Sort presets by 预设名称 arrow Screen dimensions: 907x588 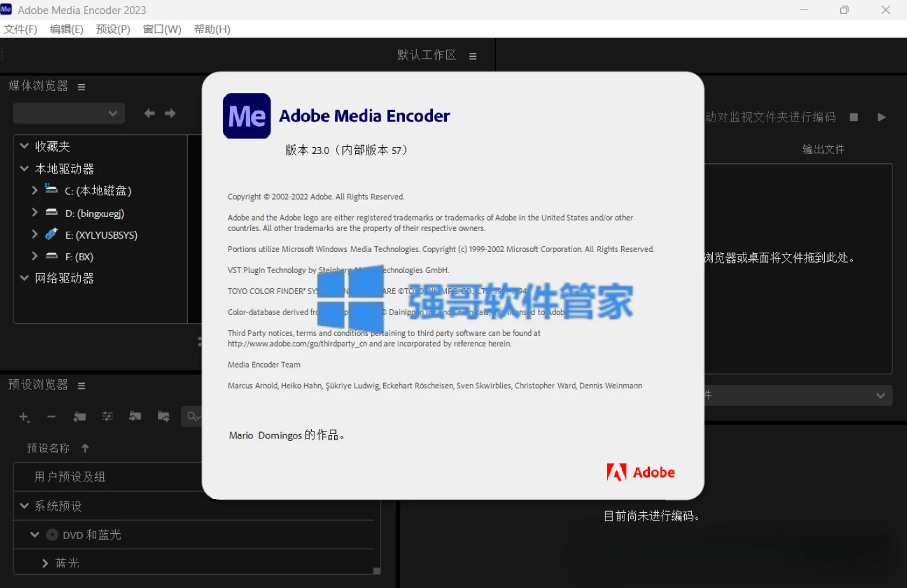[x=85, y=448]
